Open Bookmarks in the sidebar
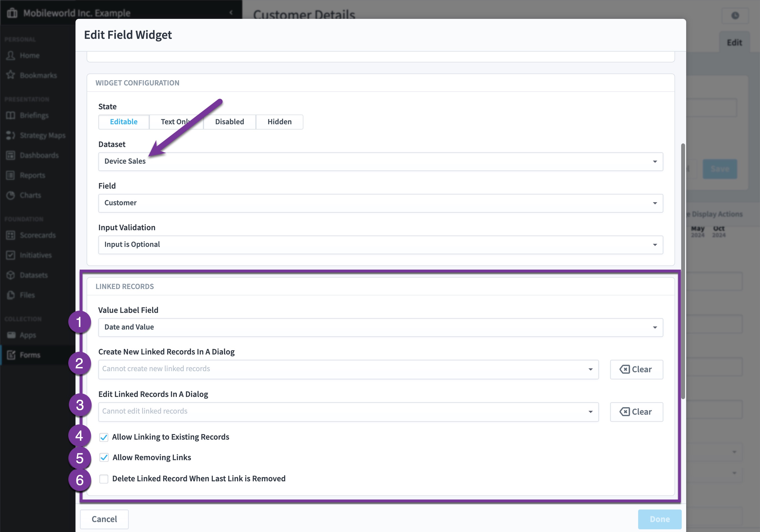 (38, 75)
